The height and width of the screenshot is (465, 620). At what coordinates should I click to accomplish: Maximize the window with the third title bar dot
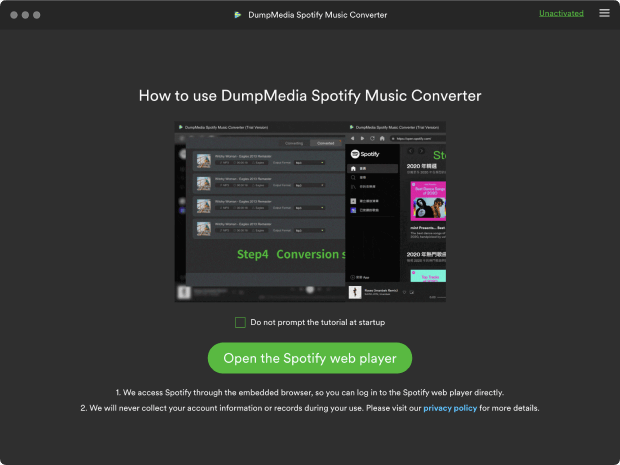[x=37, y=15]
